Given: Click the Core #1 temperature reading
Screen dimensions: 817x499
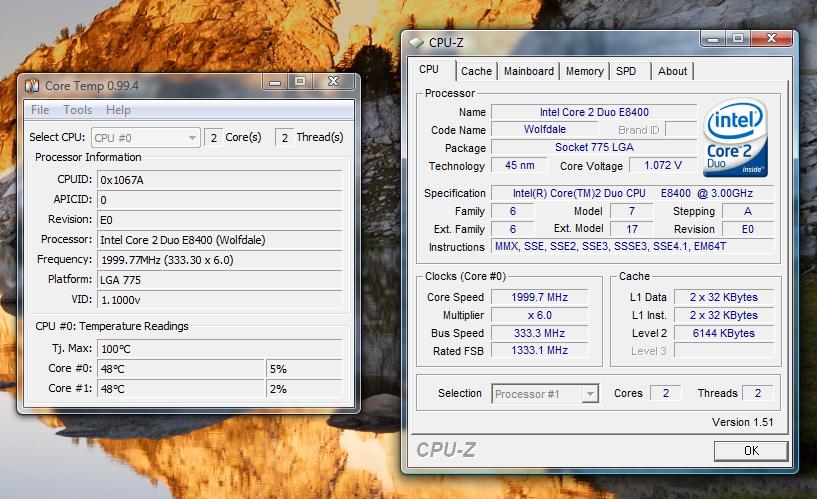Looking at the screenshot, I should point(181,389).
